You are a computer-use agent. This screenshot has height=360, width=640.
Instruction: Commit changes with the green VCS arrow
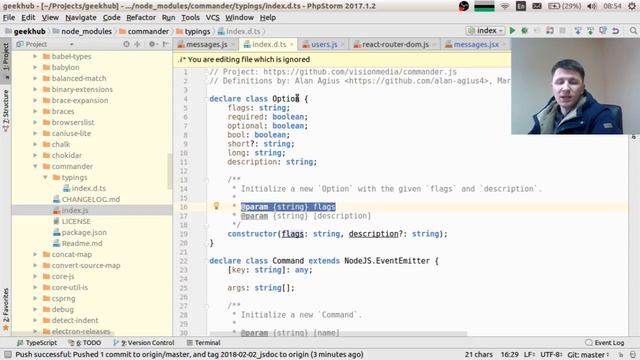590,31
